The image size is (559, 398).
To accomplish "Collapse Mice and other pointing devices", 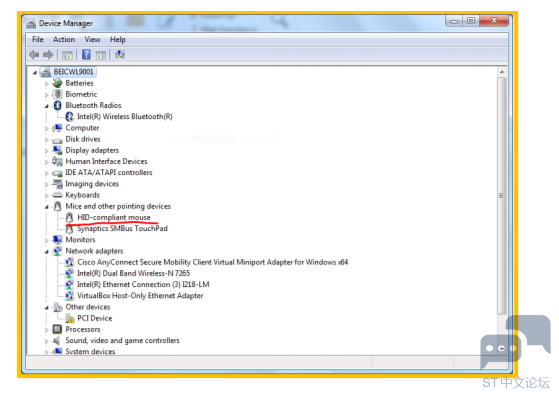I will (x=46, y=206).
